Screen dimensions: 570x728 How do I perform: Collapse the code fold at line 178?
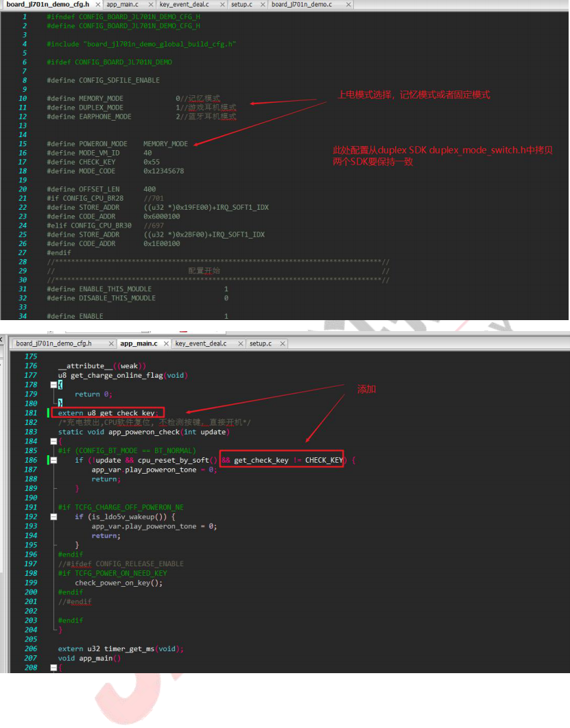tap(54, 385)
